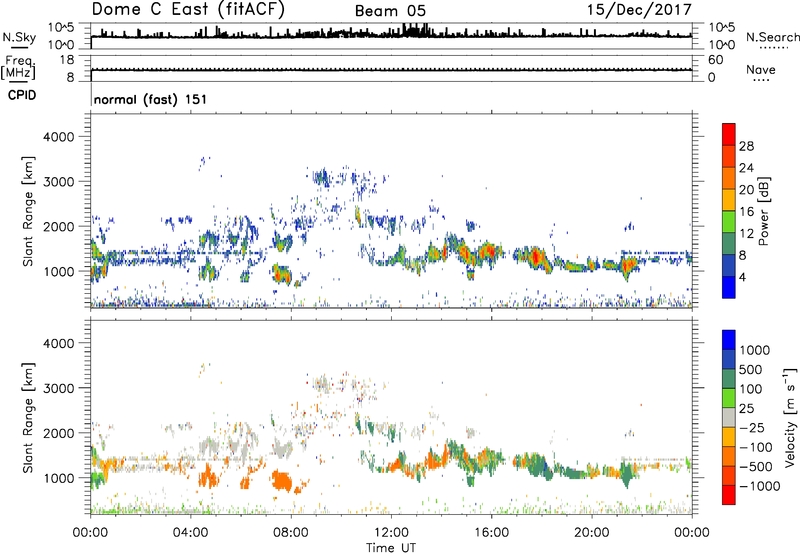Click the 'Dome C East (fitACF)' plot title
Screen dimensions: 800x554
(188, 9)
